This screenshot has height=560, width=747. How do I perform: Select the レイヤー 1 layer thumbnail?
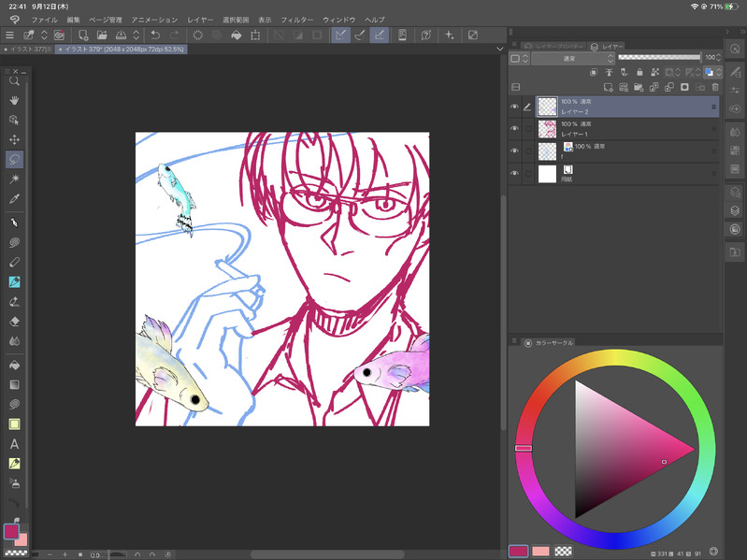click(547, 129)
